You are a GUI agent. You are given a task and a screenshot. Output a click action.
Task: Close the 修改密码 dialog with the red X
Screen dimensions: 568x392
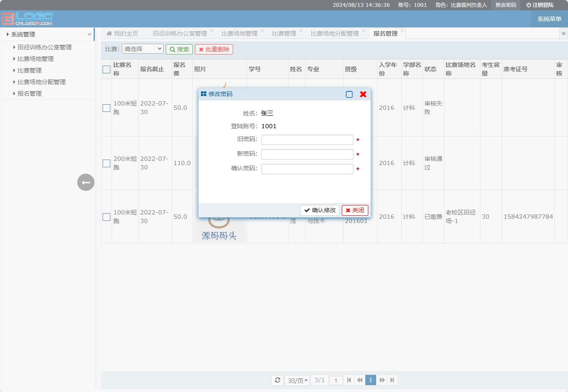(x=363, y=94)
